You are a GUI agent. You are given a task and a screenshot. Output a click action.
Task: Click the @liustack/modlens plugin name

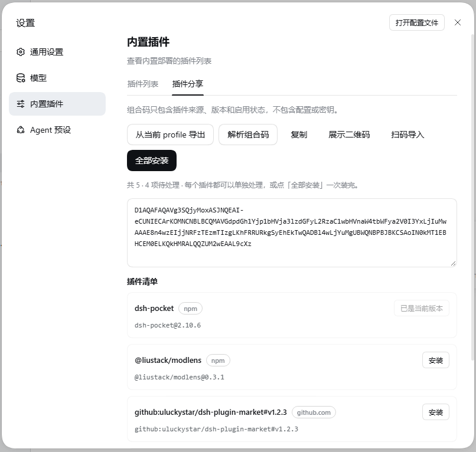tap(168, 360)
